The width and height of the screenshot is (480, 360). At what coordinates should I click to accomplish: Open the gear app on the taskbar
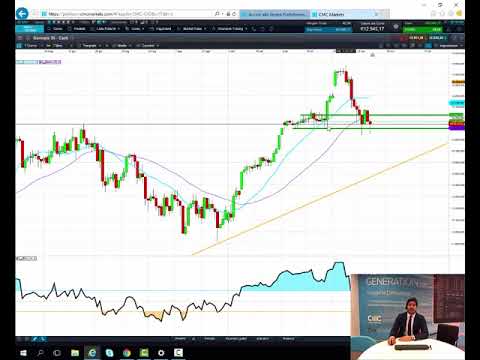click(161, 353)
